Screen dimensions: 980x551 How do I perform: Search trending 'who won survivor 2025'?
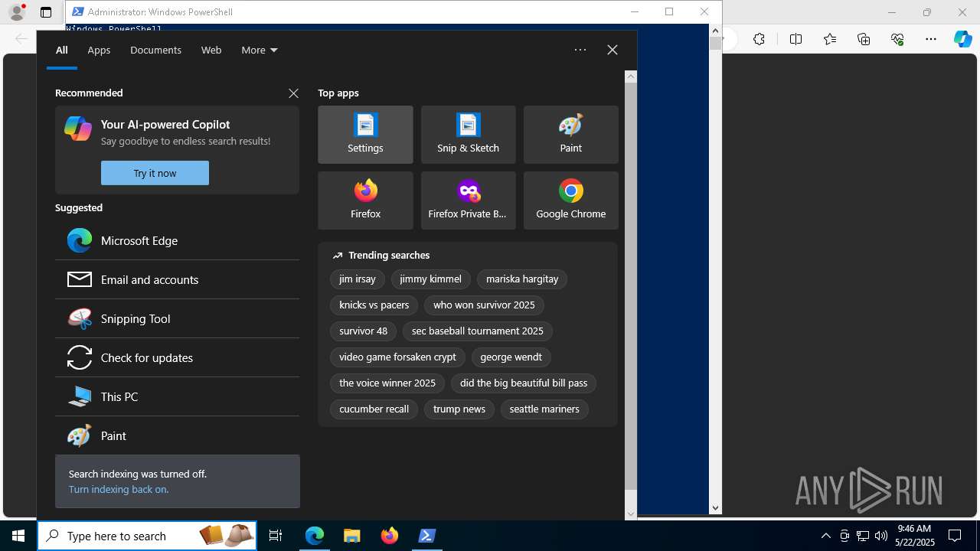[x=484, y=305]
